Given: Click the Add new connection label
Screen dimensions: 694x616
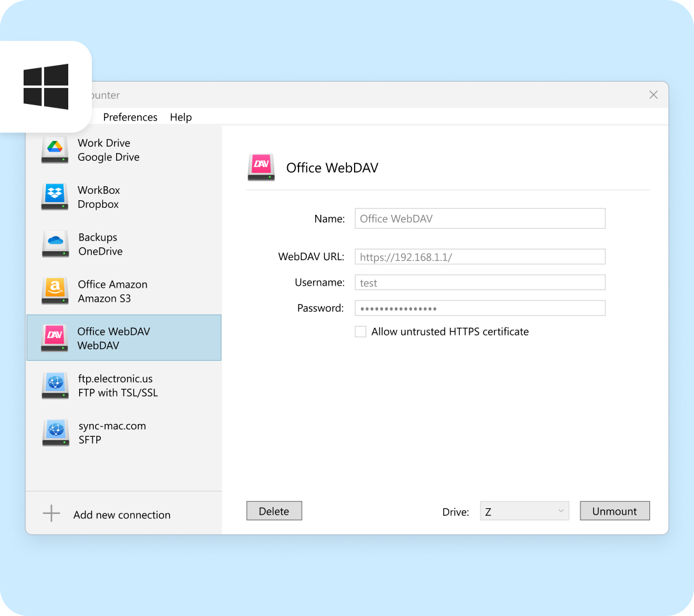Looking at the screenshot, I should pos(122,515).
